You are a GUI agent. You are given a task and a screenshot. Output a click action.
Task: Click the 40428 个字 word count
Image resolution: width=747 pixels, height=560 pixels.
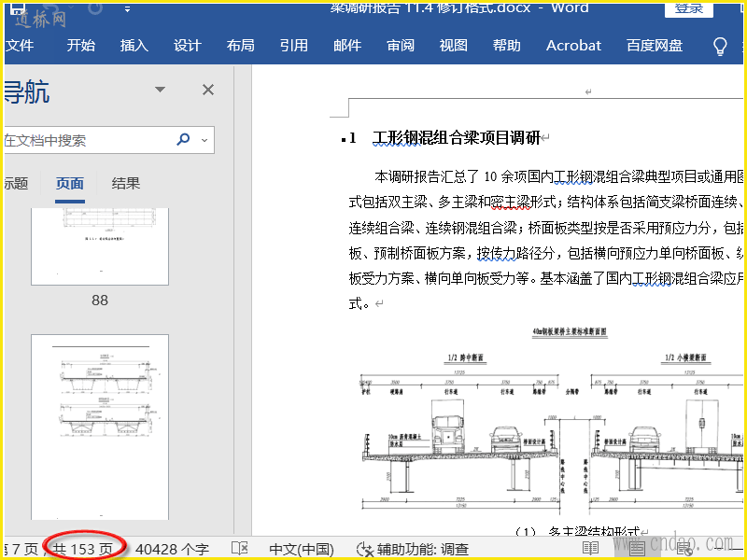click(172, 549)
